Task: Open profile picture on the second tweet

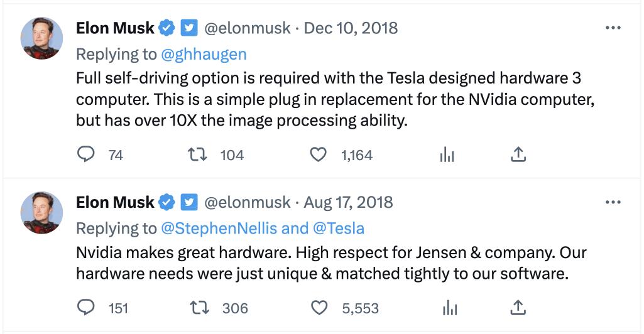Action: 43,212
